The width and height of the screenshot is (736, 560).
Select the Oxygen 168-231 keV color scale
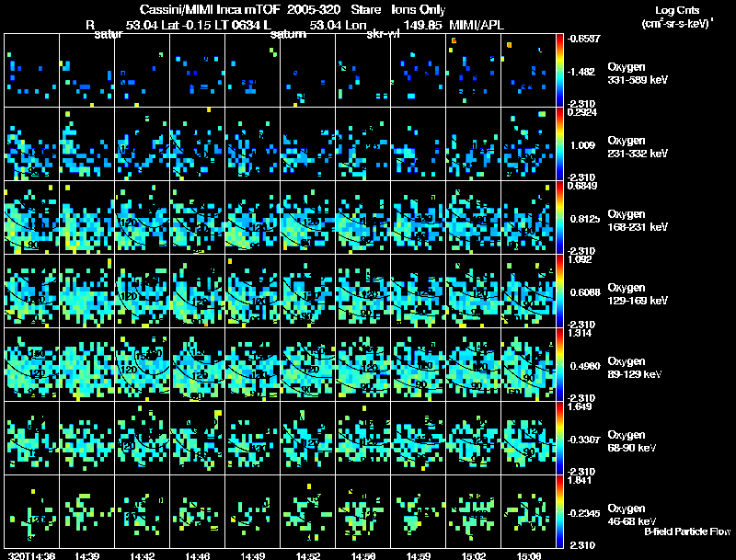(x=559, y=217)
